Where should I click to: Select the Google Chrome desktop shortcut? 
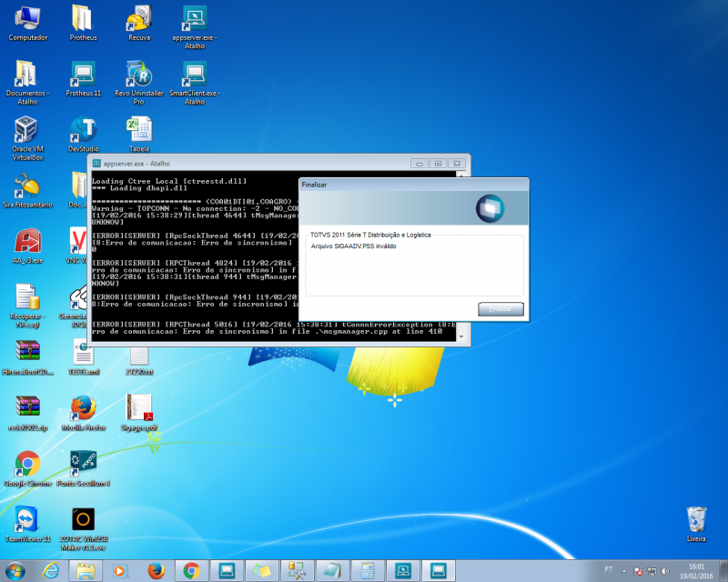pos(27,468)
